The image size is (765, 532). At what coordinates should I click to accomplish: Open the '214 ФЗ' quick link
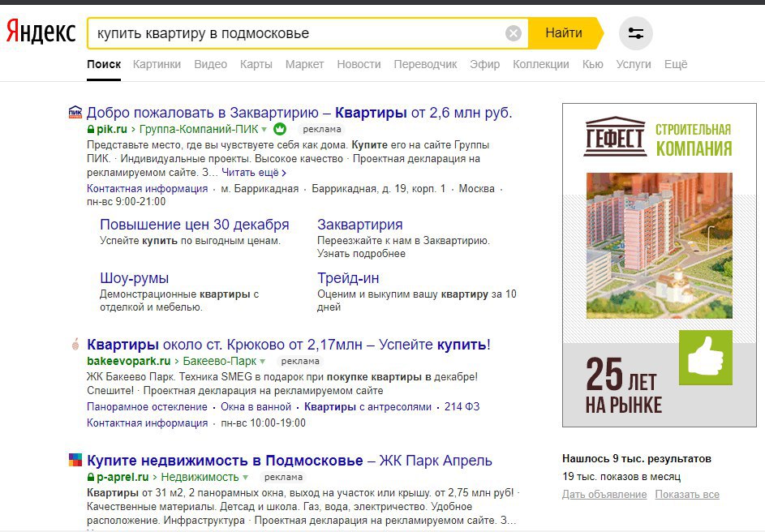click(x=462, y=406)
